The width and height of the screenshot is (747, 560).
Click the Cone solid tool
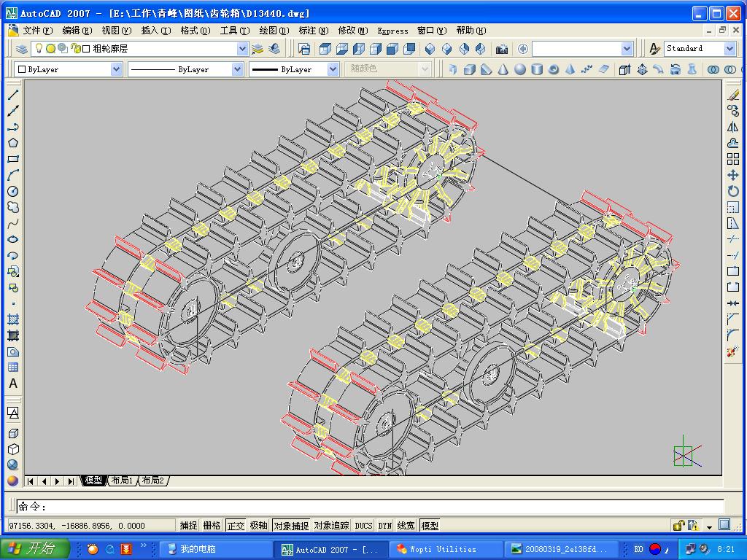coord(503,69)
